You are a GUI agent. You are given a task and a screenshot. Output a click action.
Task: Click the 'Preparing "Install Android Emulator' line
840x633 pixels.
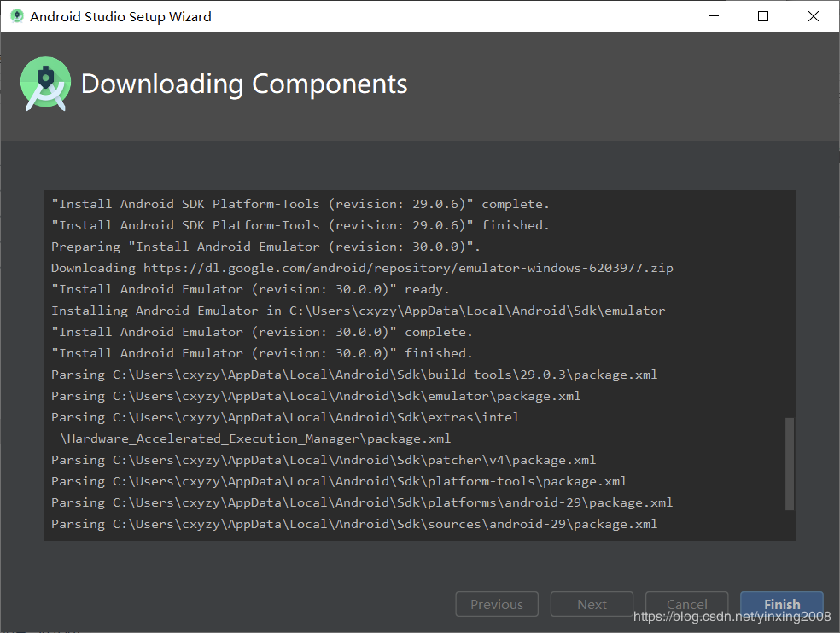(x=265, y=247)
